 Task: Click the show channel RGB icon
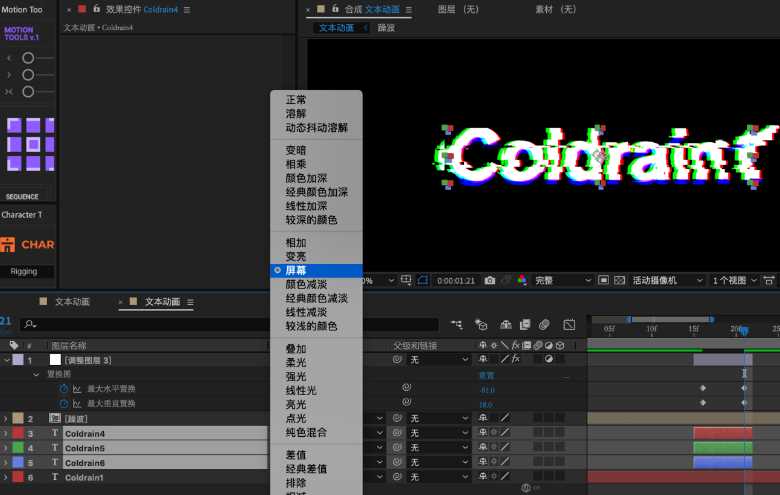click(x=522, y=281)
